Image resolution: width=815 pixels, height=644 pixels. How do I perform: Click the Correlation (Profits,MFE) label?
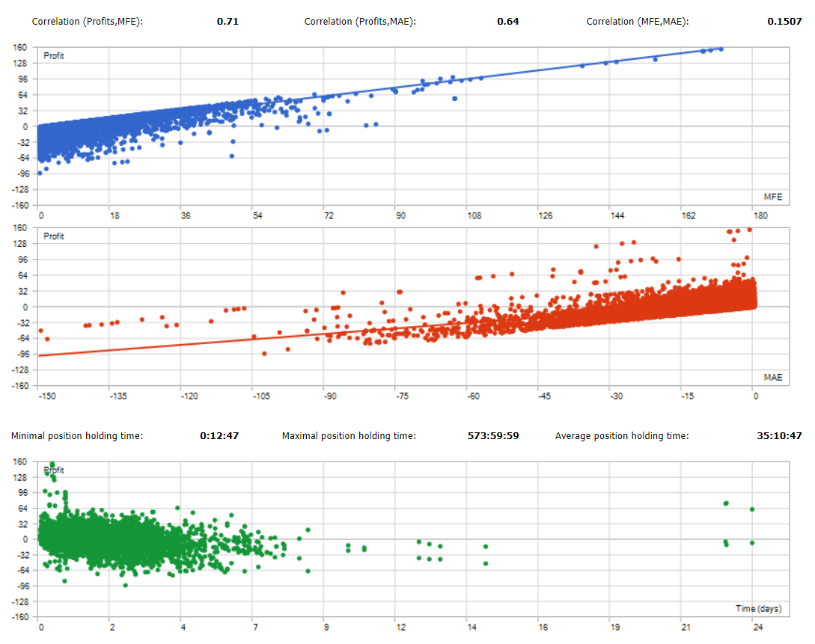(87, 22)
